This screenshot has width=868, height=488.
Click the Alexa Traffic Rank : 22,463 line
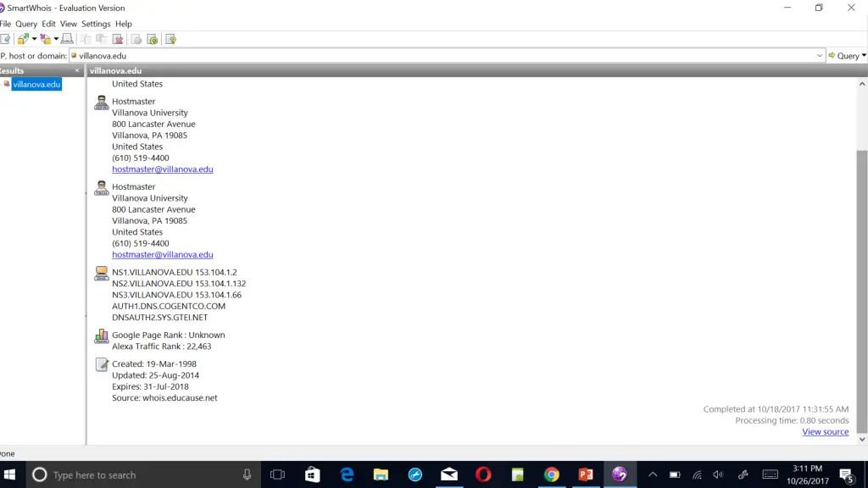162,347
